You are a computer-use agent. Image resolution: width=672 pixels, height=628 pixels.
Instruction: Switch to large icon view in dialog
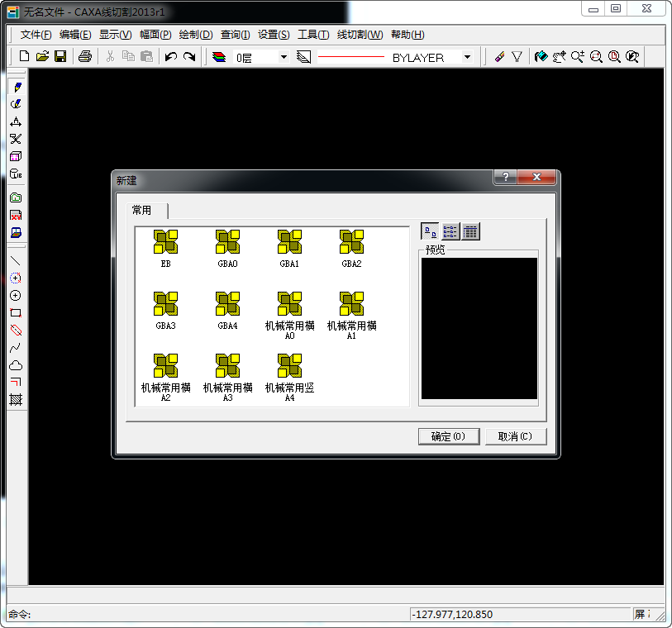pos(431,231)
